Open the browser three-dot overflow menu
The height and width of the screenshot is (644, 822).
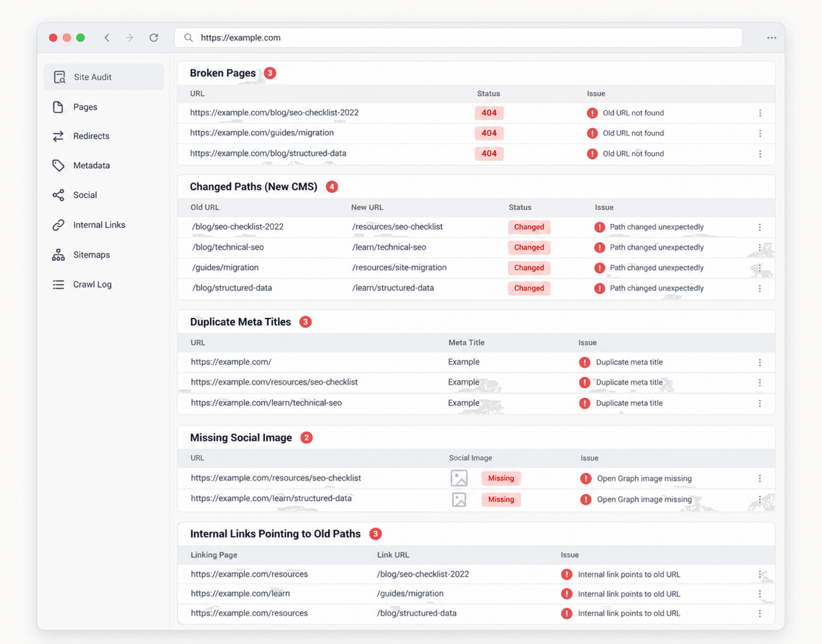coord(771,38)
